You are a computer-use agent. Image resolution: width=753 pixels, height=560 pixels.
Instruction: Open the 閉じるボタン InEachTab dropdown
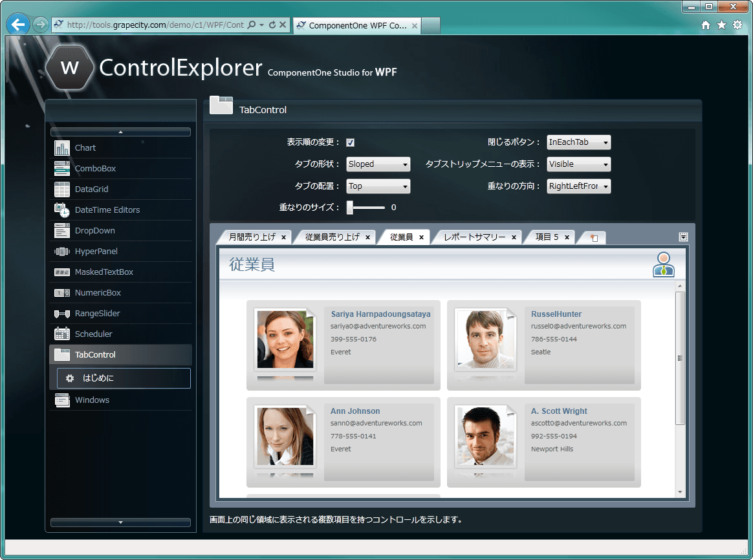click(x=579, y=142)
